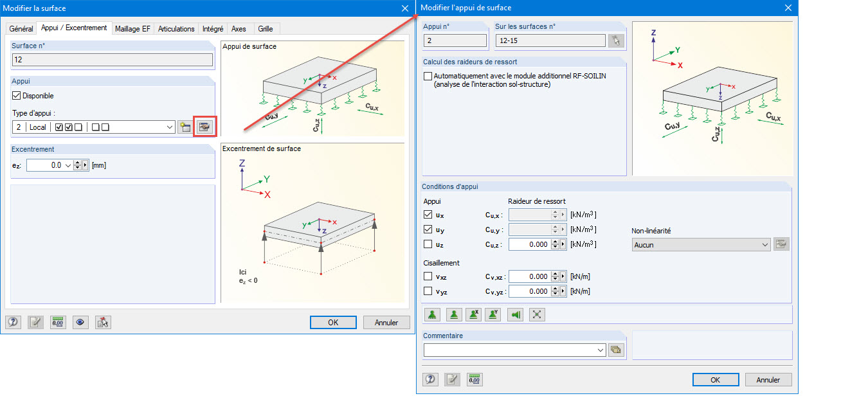Click the Cu,z stiffness value field
The width and height of the screenshot is (868, 414).
(529, 244)
